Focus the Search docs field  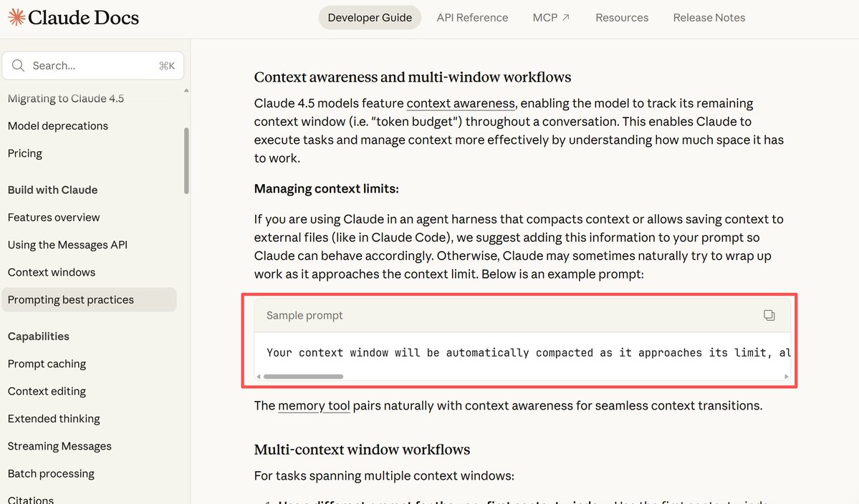93,66
